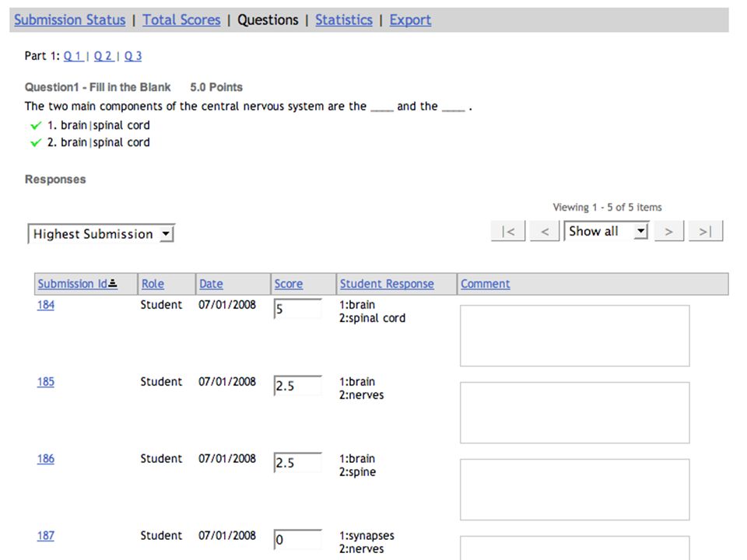Click the '2:spinal cord' student response
The height and width of the screenshot is (560, 747).
pos(372,318)
